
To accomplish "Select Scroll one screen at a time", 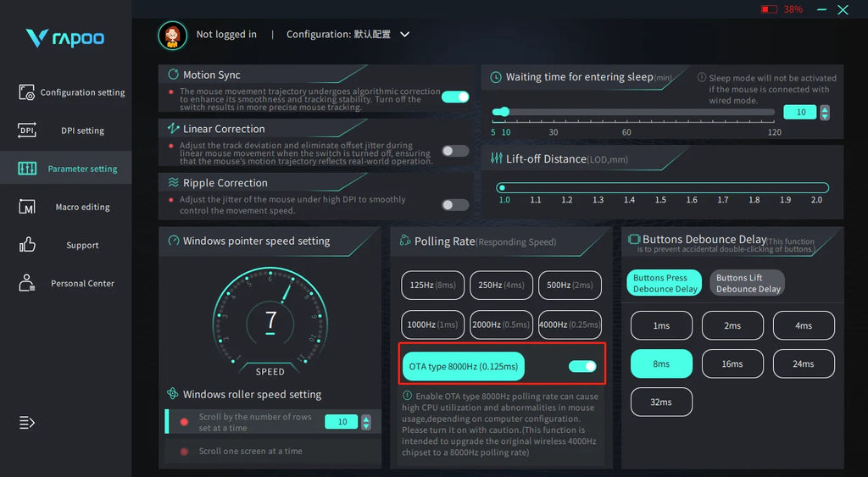I will pos(250,451).
